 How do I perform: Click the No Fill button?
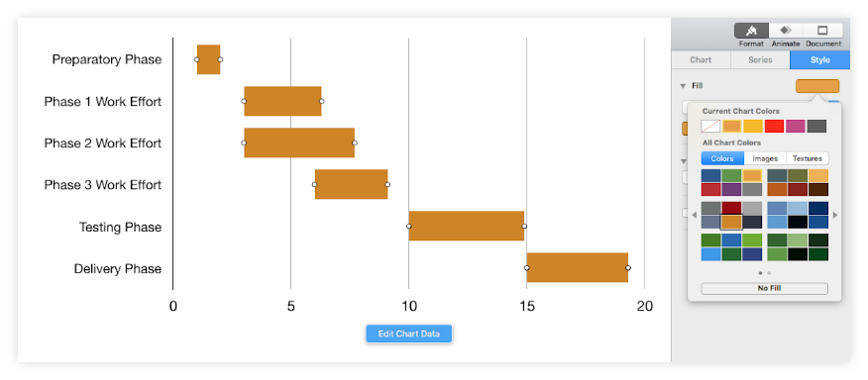point(765,288)
